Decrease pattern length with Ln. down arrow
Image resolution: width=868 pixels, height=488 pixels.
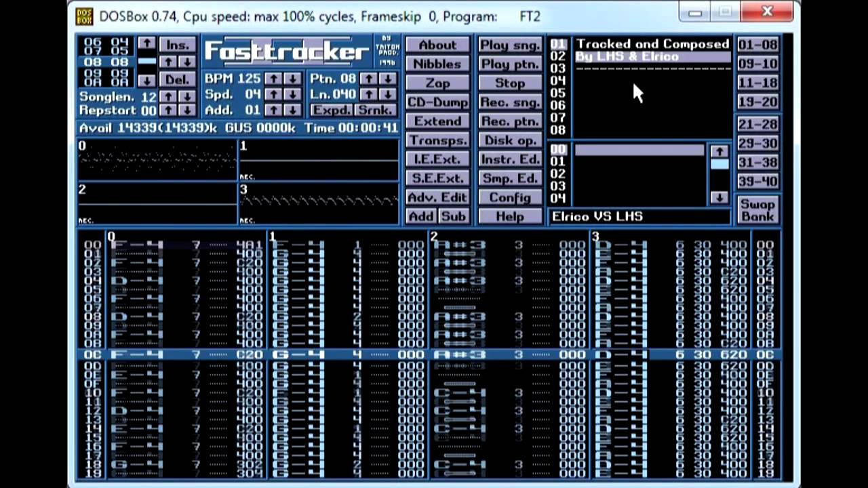388,94
